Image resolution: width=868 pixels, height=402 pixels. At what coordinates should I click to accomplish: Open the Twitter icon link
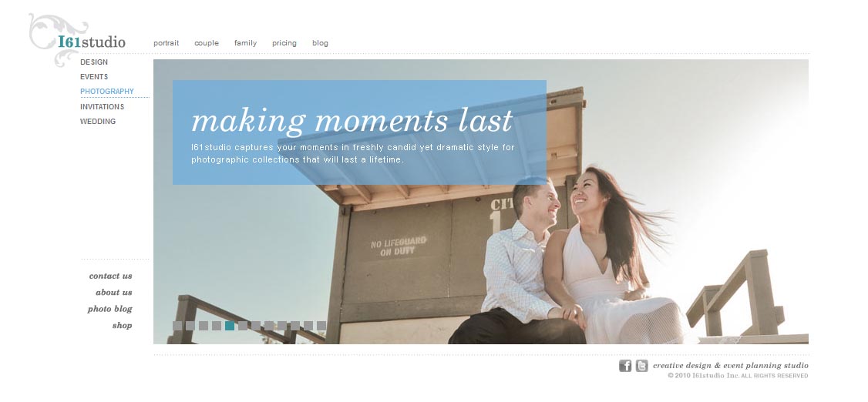(x=641, y=366)
